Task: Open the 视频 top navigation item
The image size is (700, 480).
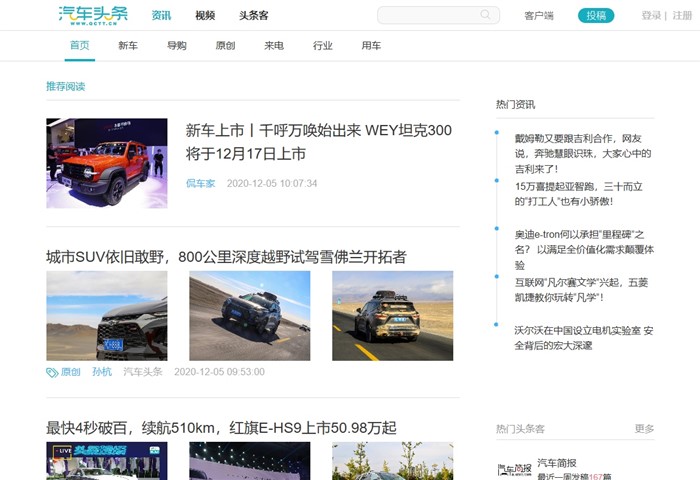Action: [205, 16]
